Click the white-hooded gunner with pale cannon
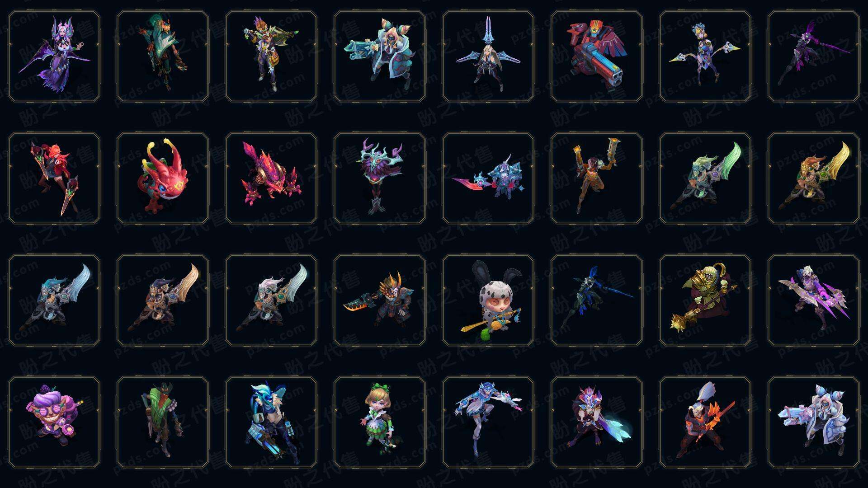This screenshot has height=488, width=868. click(814, 422)
